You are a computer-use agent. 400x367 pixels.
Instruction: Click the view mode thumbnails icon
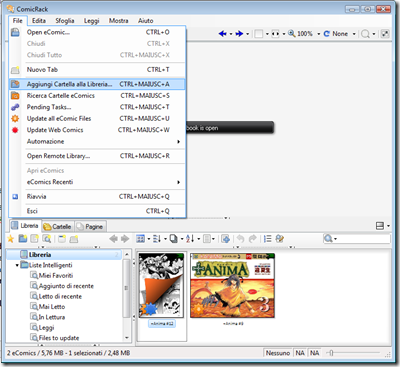[141, 239]
